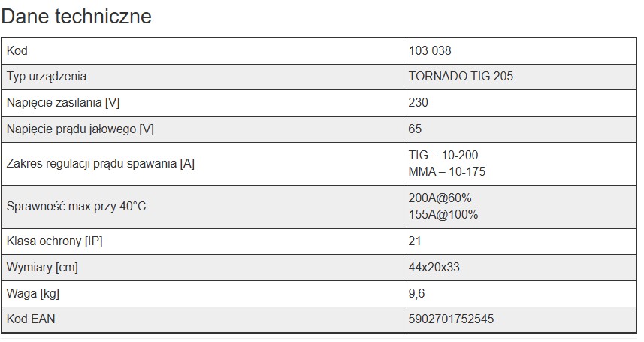Select 'Napięcie prądu jałowego [V]' label

80,129
